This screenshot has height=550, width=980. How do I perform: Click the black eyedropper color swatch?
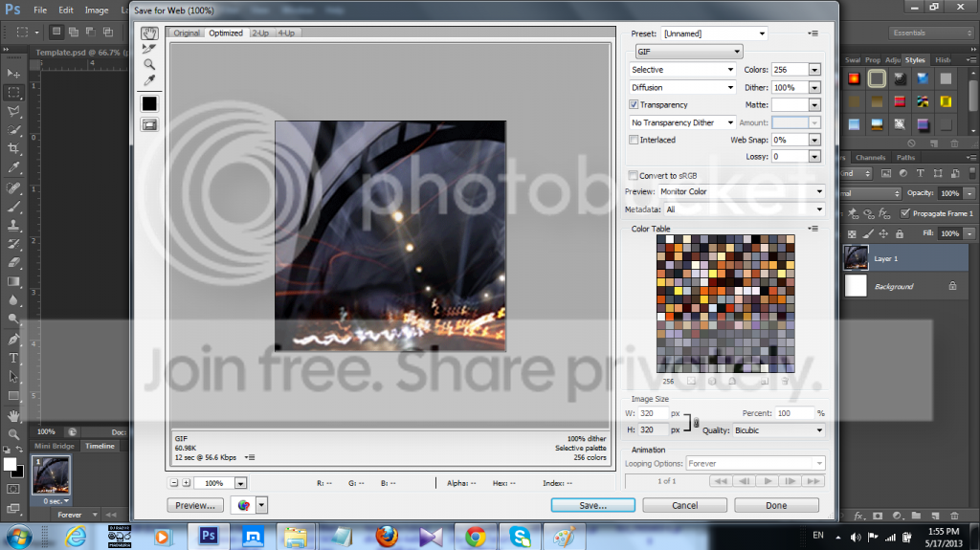[149, 103]
